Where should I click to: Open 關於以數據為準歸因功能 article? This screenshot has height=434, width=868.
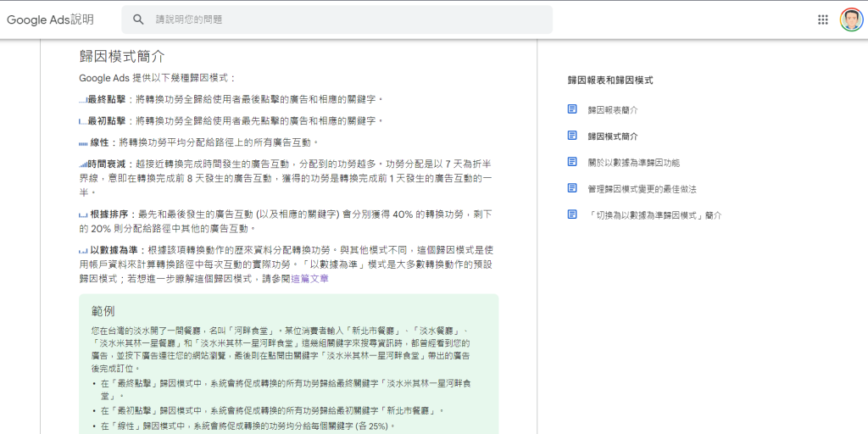[634, 163]
